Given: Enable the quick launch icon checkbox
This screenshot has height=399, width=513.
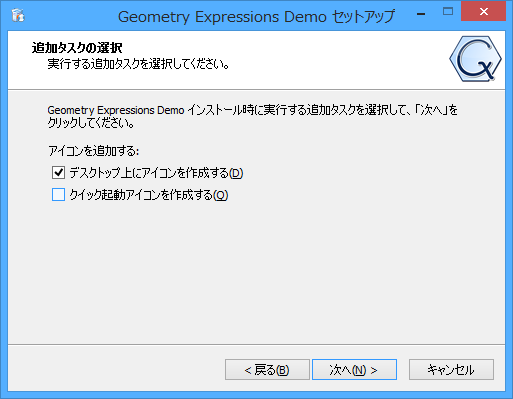Looking at the screenshot, I should tap(58, 195).
